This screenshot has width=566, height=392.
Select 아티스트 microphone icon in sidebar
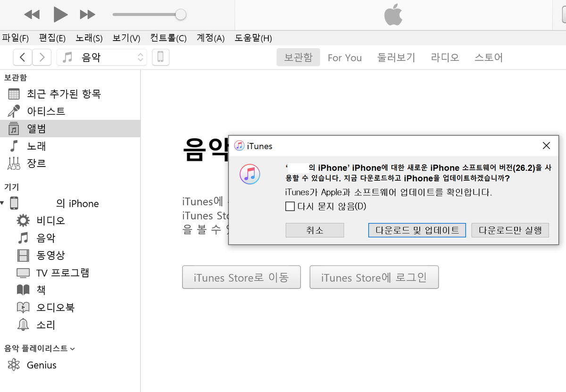[14, 111]
